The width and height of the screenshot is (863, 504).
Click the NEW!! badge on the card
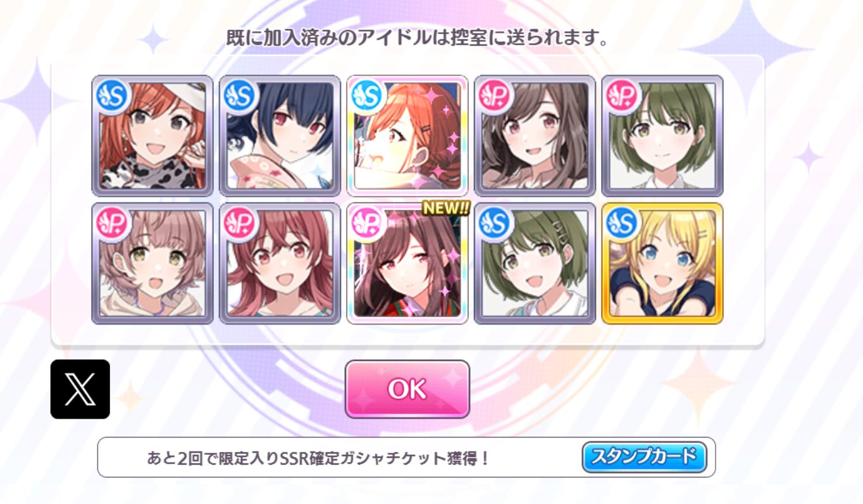(445, 209)
